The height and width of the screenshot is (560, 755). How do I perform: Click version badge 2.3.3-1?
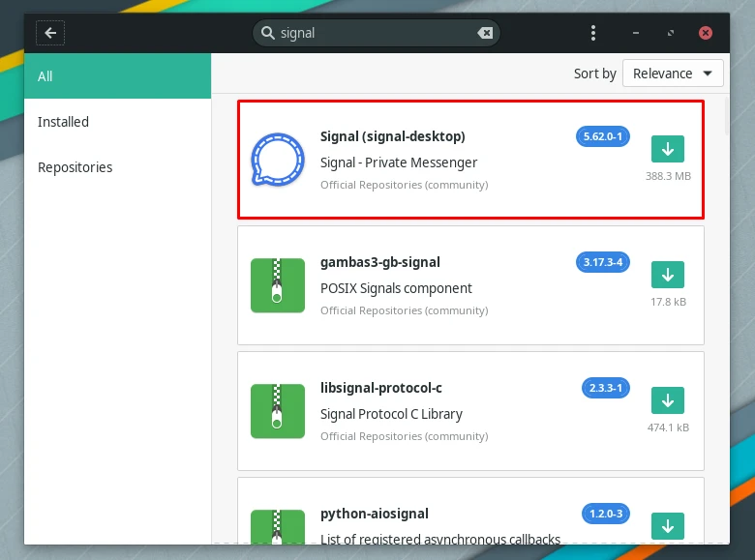(x=605, y=388)
